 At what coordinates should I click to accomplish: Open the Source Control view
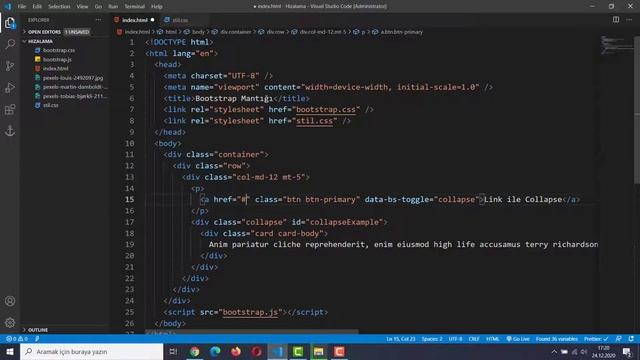pos(10,66)
